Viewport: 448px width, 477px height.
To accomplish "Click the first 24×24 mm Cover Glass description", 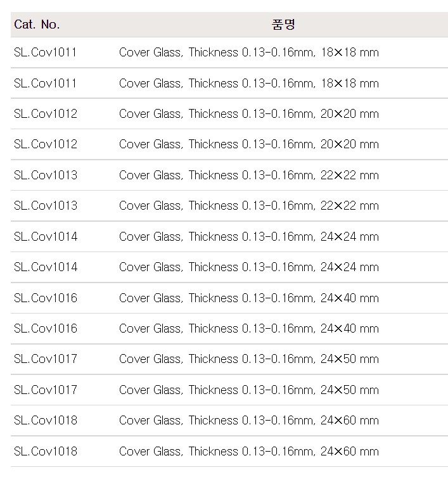I will (249, 237).
